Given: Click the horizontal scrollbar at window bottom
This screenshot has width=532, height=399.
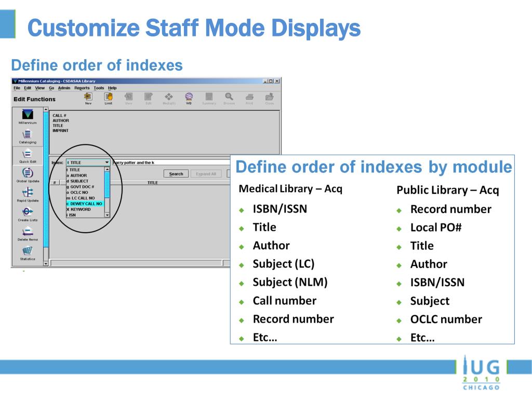Looking at the screenshot, I should (x=136, y=263).
